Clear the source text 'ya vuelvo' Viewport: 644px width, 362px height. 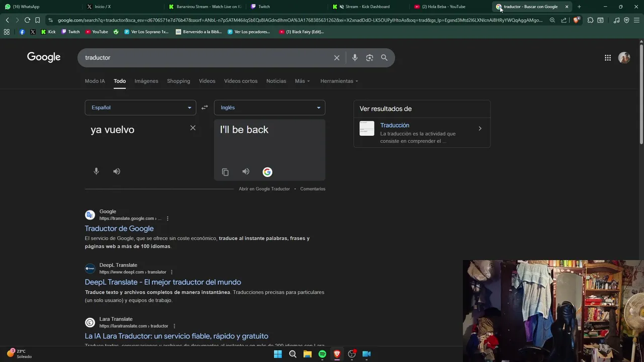[193, 128]
